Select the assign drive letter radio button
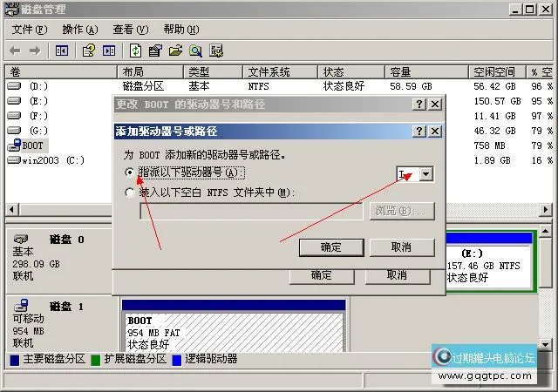This screenshot has width=558, height=392. (x=130, y=172)
